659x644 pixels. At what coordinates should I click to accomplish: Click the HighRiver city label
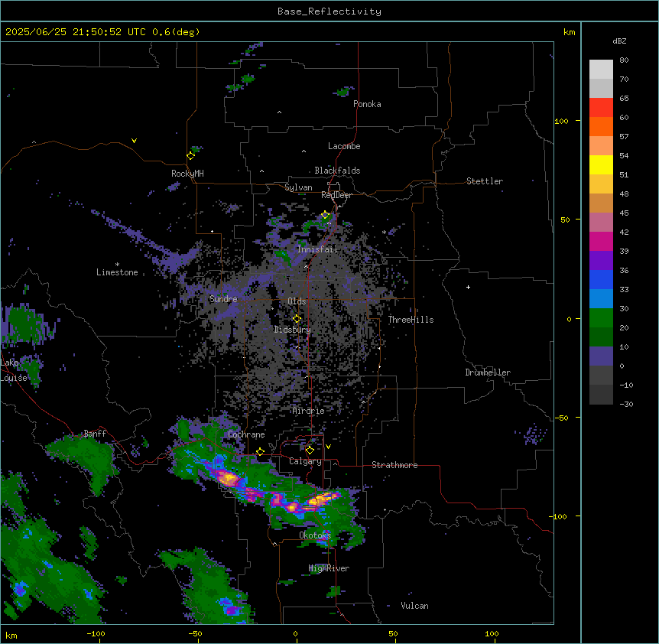click(329, 568)
